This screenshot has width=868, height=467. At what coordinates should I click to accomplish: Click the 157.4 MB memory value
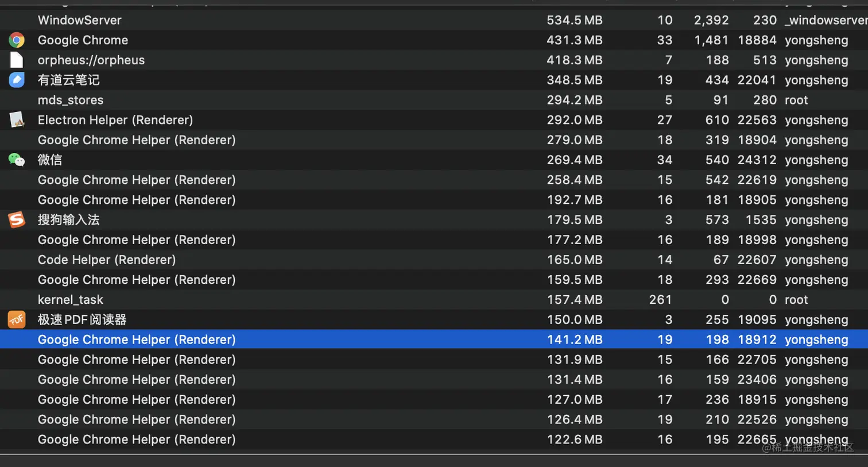575,300
